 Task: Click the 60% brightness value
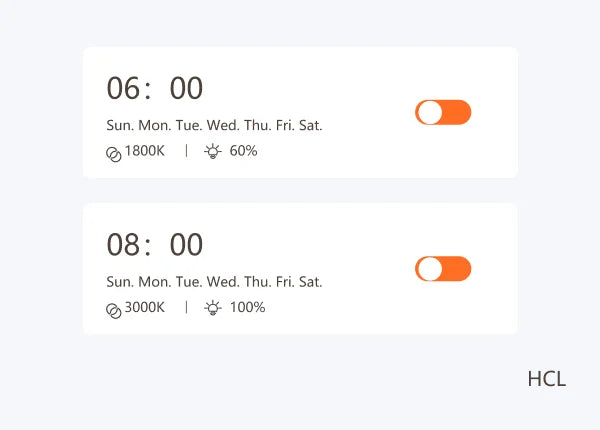[x=243, y=151]
